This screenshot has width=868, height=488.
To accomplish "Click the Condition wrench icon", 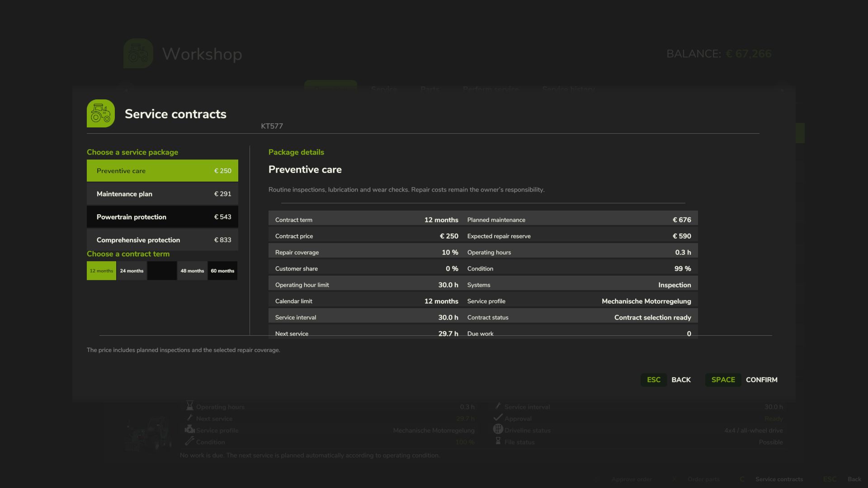I will pos(190,441).
